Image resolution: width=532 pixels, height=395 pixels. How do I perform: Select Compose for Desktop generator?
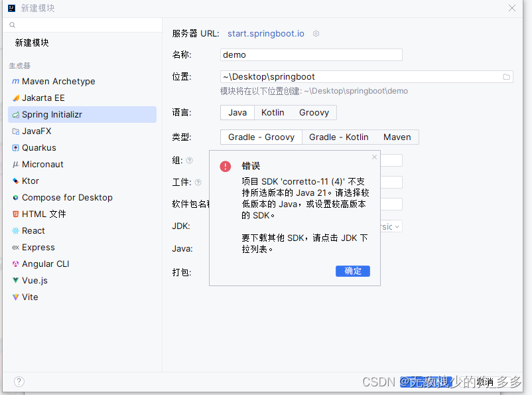pyautogui.click(x=82, y=198)
